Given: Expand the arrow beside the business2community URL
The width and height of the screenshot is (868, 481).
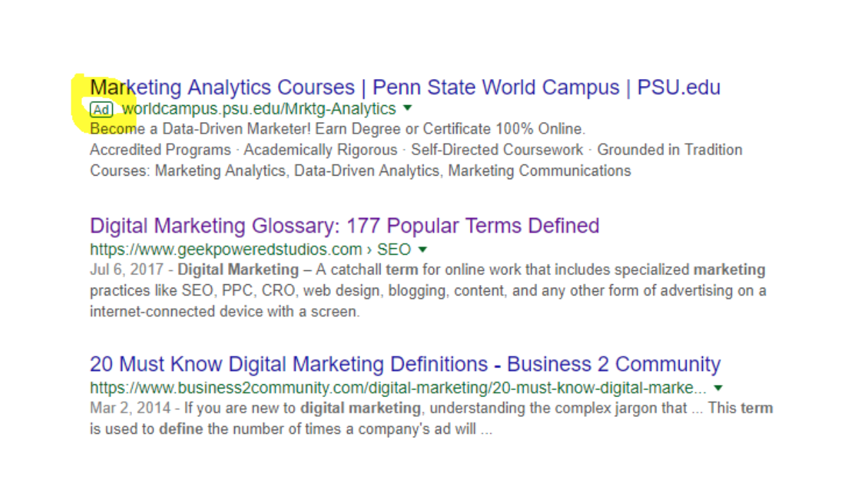Looking at the screenshot, I should 718,387.
